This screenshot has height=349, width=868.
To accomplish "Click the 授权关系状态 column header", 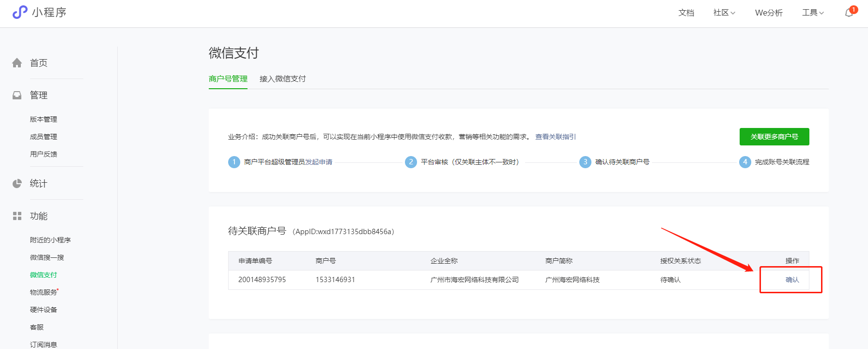I will click(681, 261).
